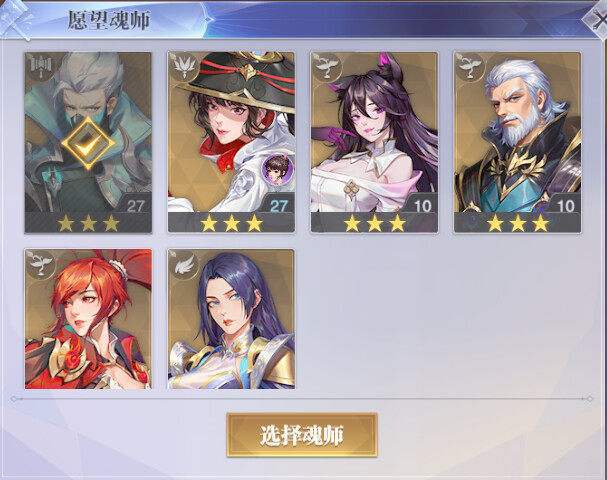Click class emblem on masked character card
607x480 pixels.
click(x=41, y=67)
